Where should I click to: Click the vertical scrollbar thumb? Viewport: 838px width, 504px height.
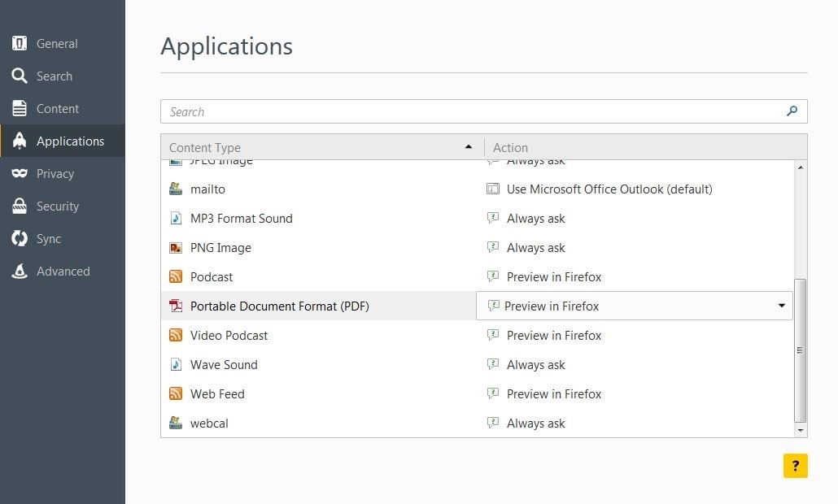[800, 351]
